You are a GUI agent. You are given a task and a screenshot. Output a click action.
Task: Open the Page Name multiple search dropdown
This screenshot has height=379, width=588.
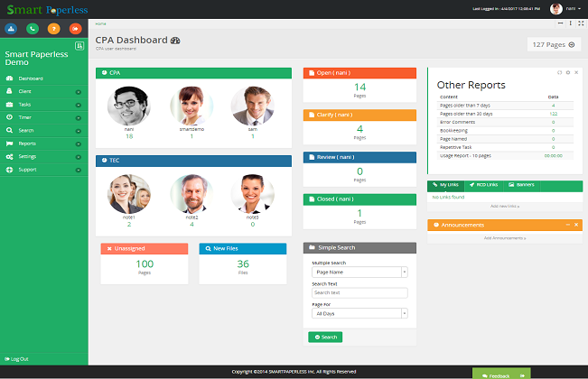click(x=359, y=272)
